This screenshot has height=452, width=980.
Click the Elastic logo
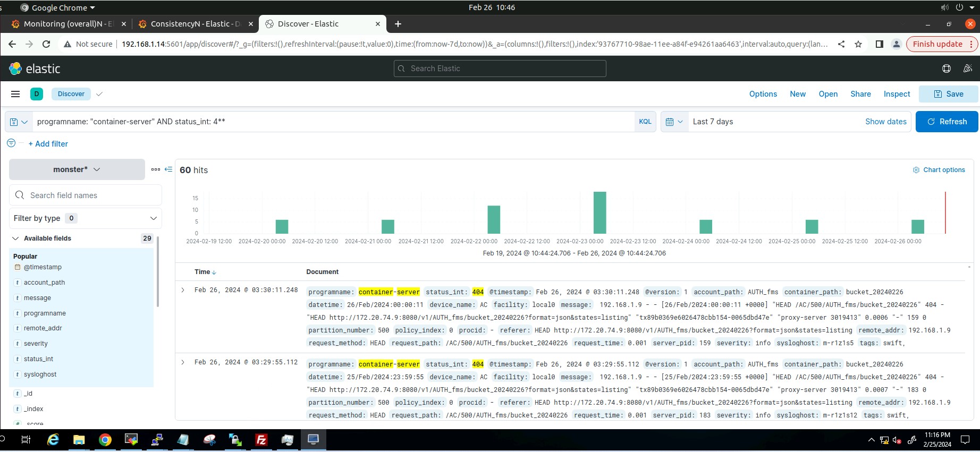[35, 69]
